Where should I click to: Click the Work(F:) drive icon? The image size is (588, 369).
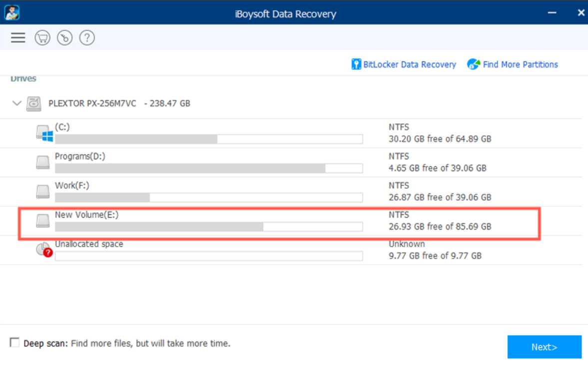(x=43, y=192)
